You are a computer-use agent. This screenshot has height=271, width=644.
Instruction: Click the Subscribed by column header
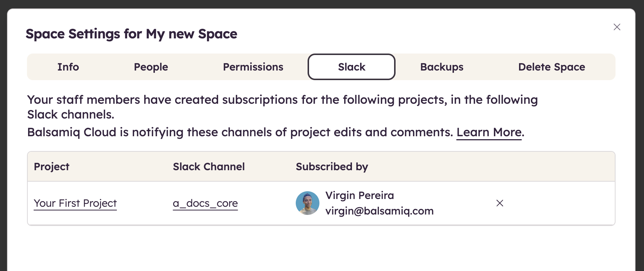(332, 167)
